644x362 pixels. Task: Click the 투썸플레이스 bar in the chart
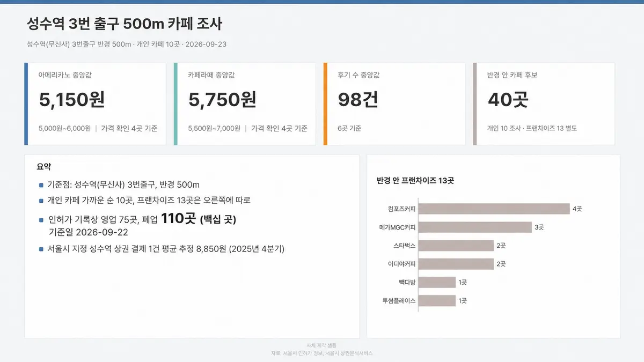click(437, 301)
